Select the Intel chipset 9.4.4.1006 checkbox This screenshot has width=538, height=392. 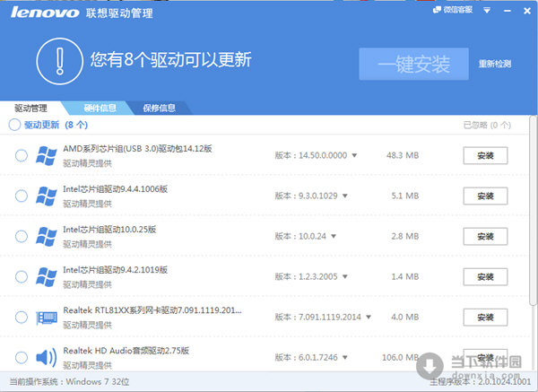coord(22,196)
